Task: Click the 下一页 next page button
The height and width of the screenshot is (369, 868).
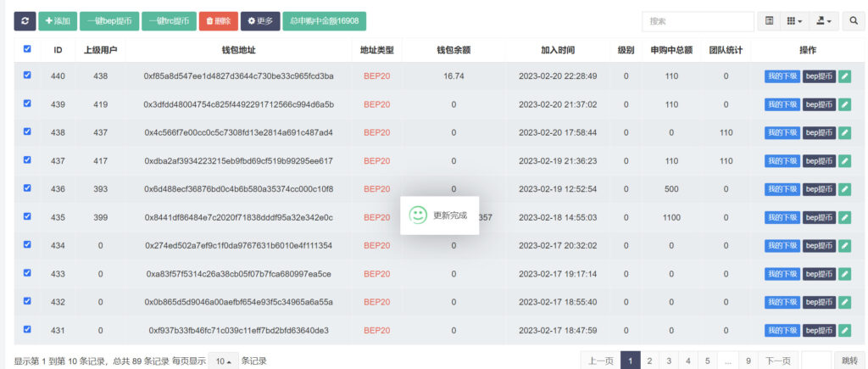Action: pyautogui.click(x=777, y=361)
